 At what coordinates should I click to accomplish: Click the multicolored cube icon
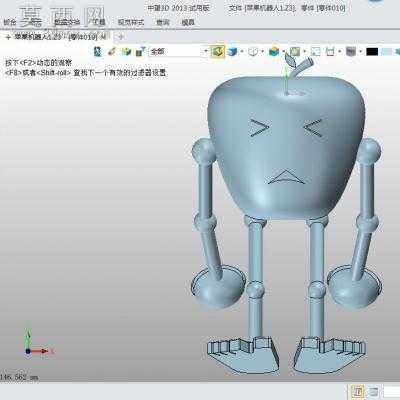click(274, 52)
